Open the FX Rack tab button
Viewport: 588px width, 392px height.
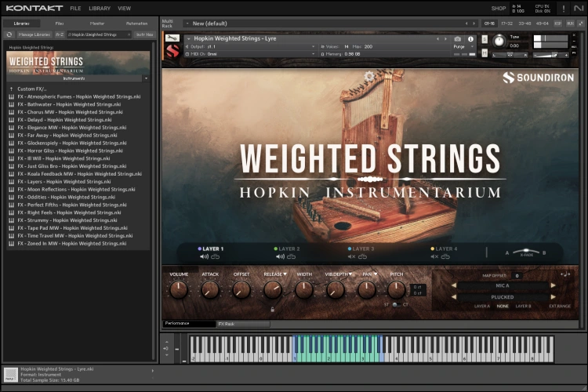[x=243, y=323]
